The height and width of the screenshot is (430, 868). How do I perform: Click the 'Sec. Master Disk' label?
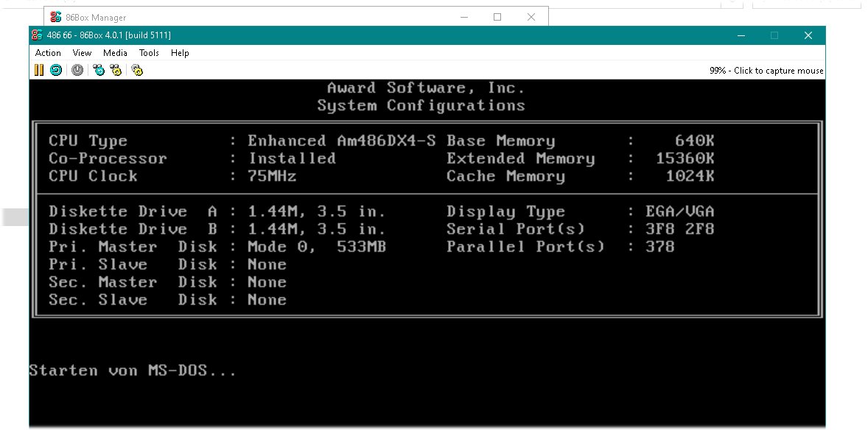pyautogui.click(x=133, y=282)
